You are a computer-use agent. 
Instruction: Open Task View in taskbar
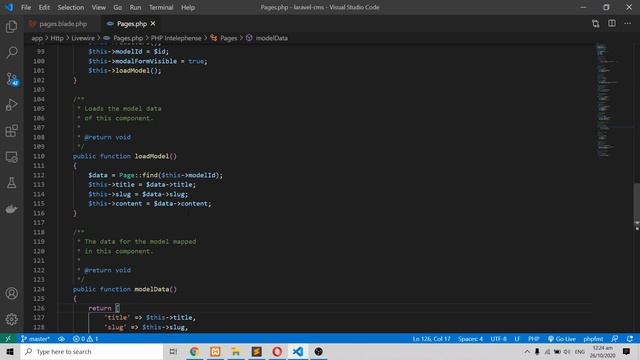(x=173, y=351)
